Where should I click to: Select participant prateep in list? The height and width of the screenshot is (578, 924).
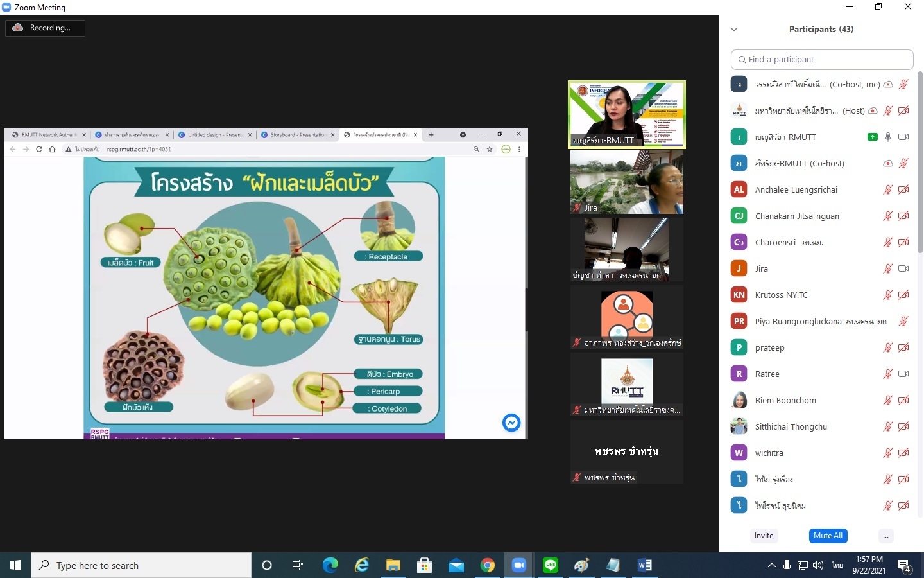pyautogui.click(x=769, y=347)
